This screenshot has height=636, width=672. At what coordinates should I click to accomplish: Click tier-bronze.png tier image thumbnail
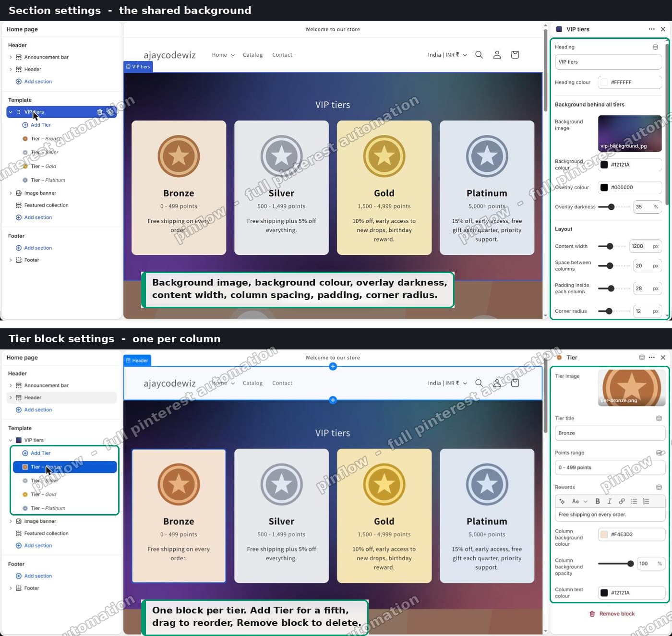(x=632, y=388)
